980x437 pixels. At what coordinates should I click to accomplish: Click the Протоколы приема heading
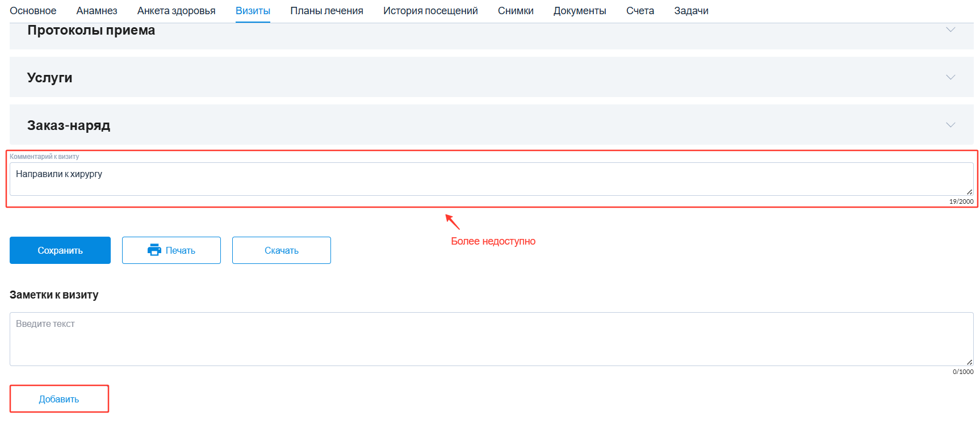click(91, 30)
